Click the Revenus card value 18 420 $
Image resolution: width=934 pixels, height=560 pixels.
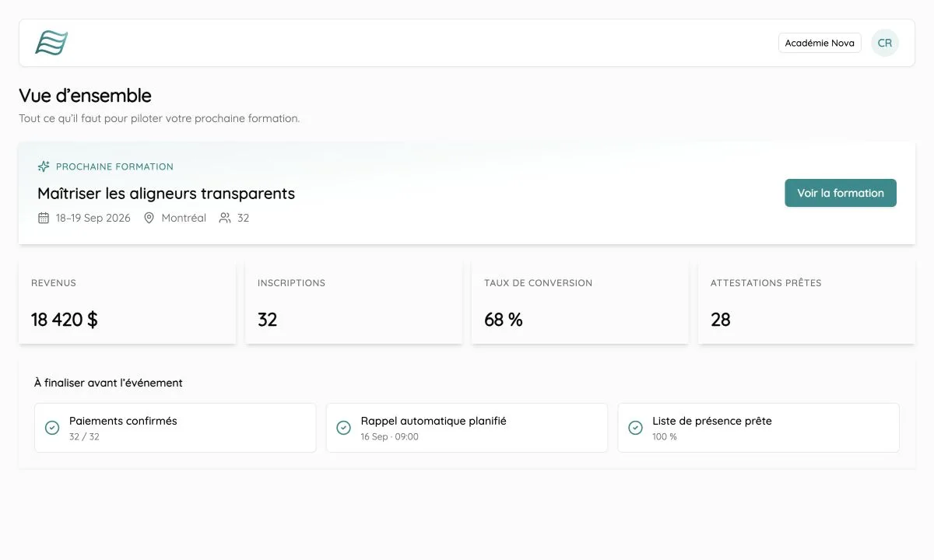[65, 320]
